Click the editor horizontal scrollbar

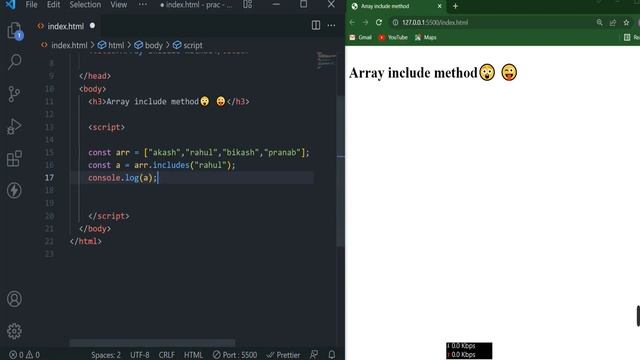point(152,343)
